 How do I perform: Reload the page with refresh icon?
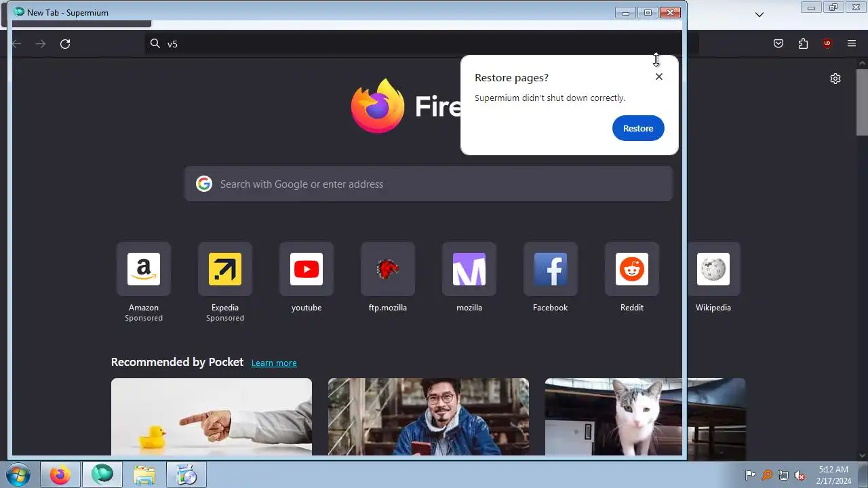[x=65, y=44]
